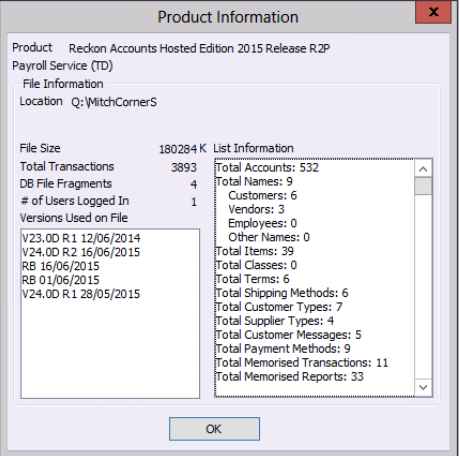The height and width of the screenshot is (456, 460).
Task: Click version 'V23.0D R1 12/06/2014'
Action: 81,238
